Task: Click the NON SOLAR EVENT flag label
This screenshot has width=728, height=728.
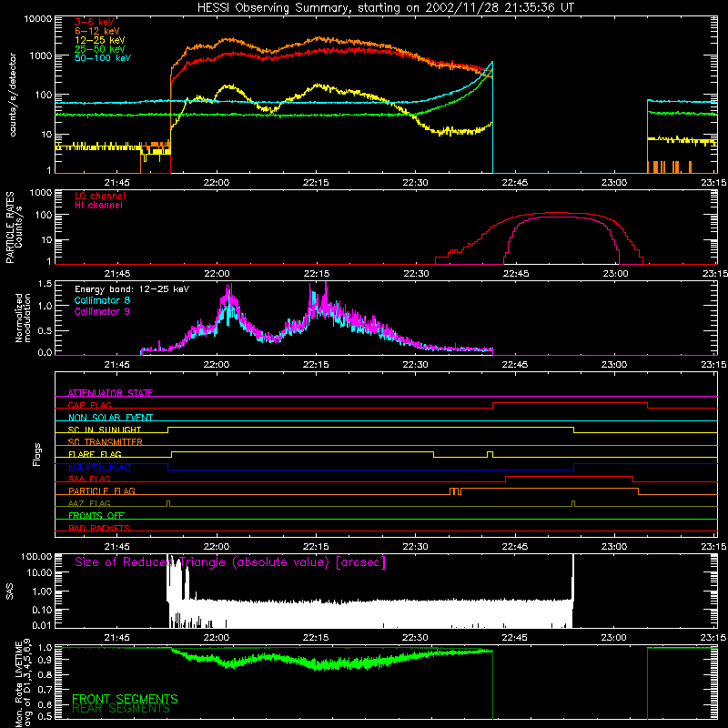Action: (x=110, y=418)
